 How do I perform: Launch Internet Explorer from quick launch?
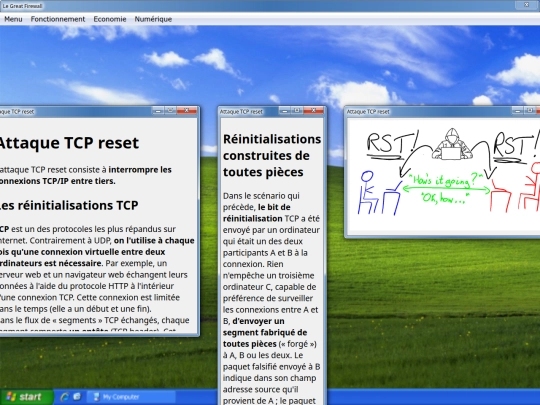coord(64,397)
